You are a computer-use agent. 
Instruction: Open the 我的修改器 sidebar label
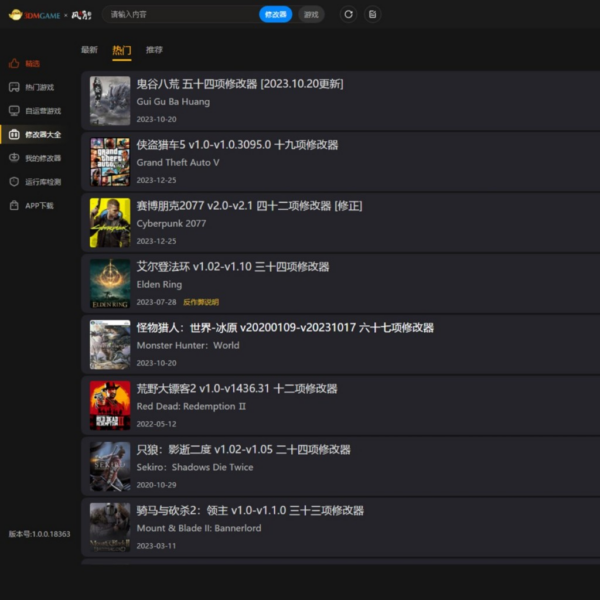[x=43, y=158]
